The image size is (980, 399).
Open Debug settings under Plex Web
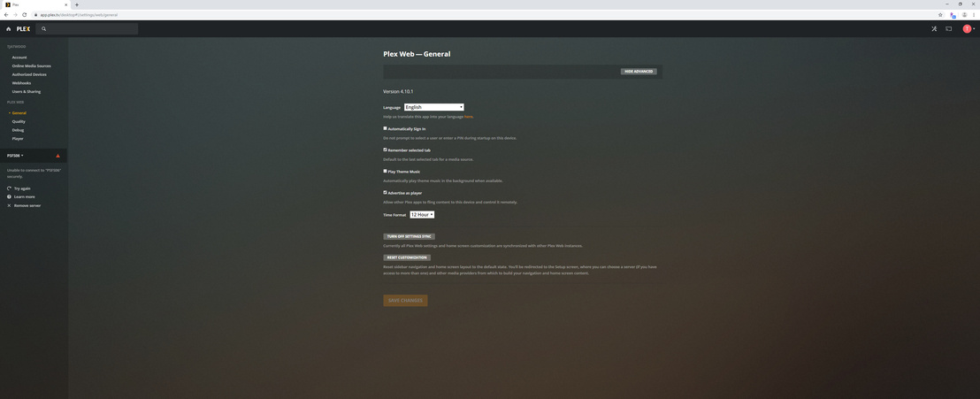click(x=18, y=130)
